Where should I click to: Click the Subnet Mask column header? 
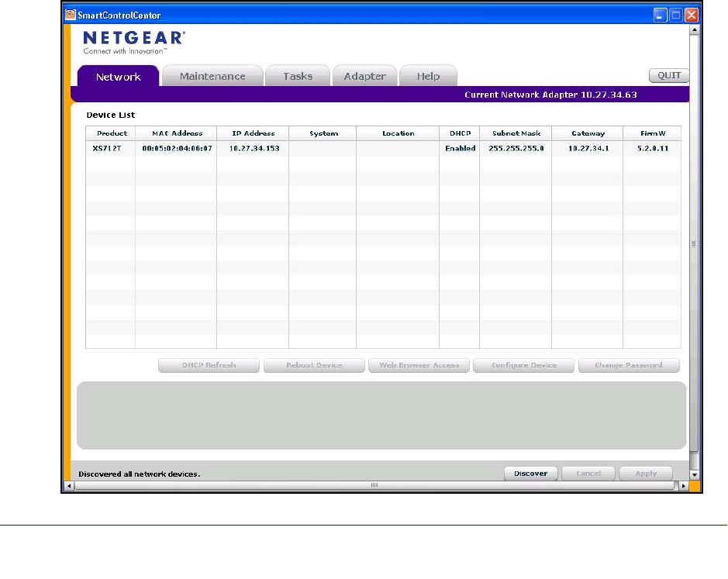pyautogui.click(x=516, y=133)
